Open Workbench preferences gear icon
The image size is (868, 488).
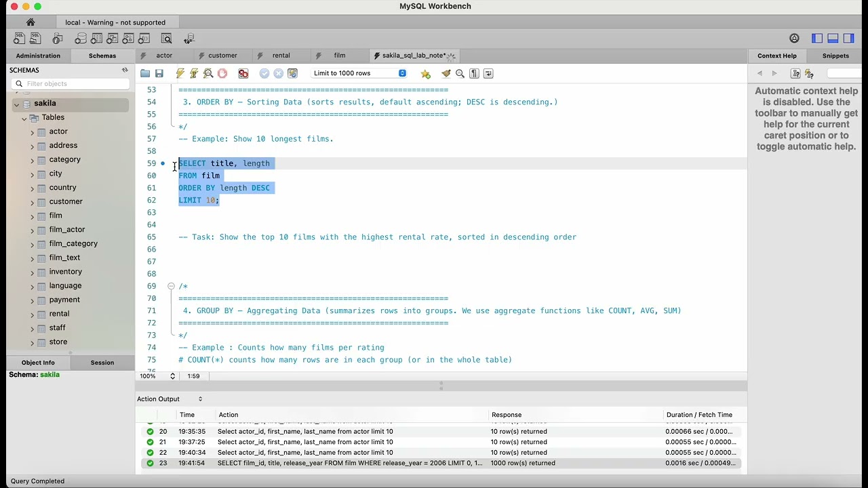(x=794, y=39)
